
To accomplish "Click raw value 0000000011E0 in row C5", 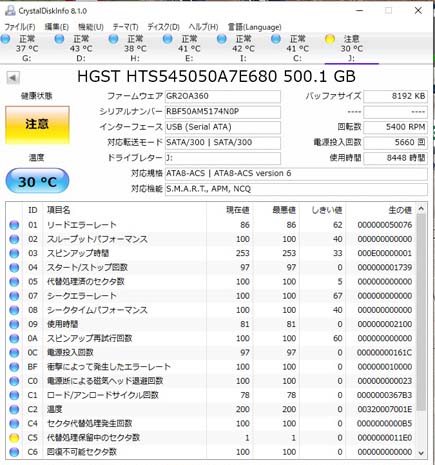I will 384,438.
